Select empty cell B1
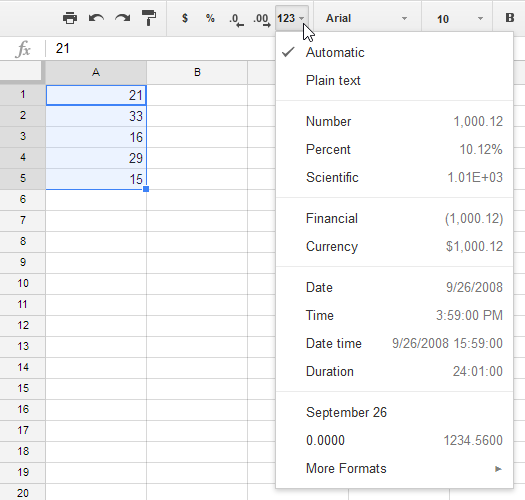Image resolution: width=525 pixels, height=500 pixels. (197, 95)
